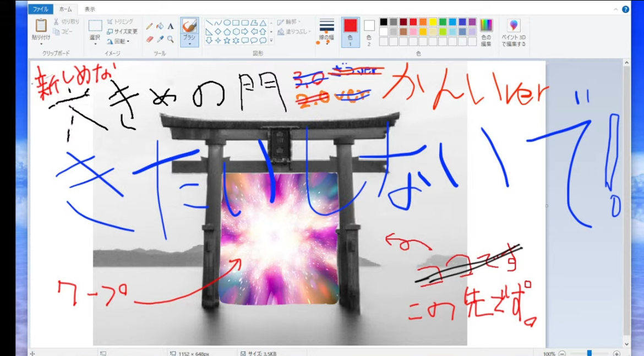Image resolution: width=644 pixels, height=356 pixels.
Task: Activate Color 1 selector
Action: [350, 32]
